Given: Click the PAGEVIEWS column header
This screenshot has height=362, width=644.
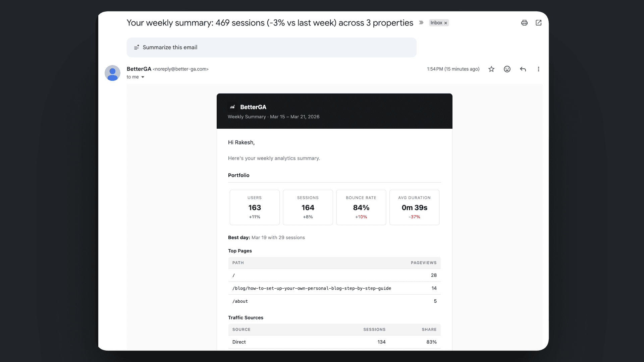Looking at the screenshot, I should point(424,263).
